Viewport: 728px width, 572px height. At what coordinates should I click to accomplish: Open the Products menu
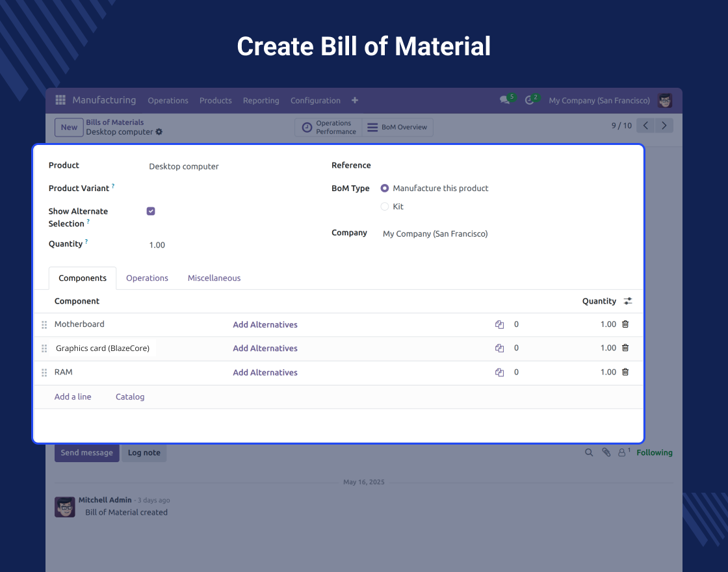(215, 100)
